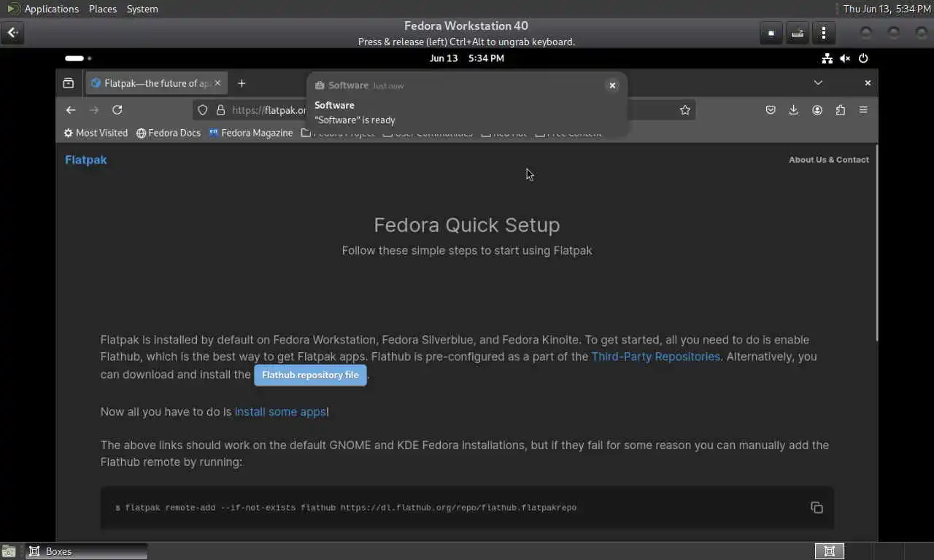934x560 pixels.
Task: Go back to Boxes overview with arrow button
Action: coord(12,33)
